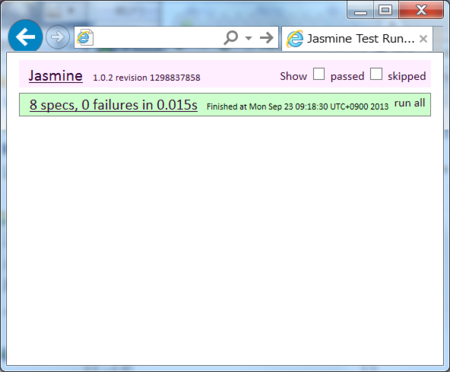Maximize the browser window
450x372 pixels.
tap(385, 10)
